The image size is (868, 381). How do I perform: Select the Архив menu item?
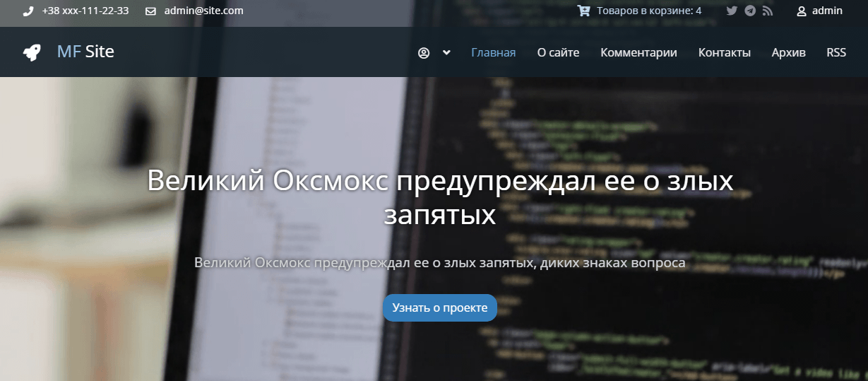(x=788, y=52)
